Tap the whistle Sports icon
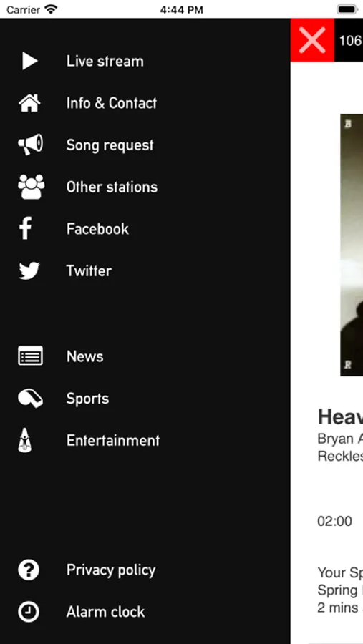The image size is (363, 644). (x=30, y=399)
